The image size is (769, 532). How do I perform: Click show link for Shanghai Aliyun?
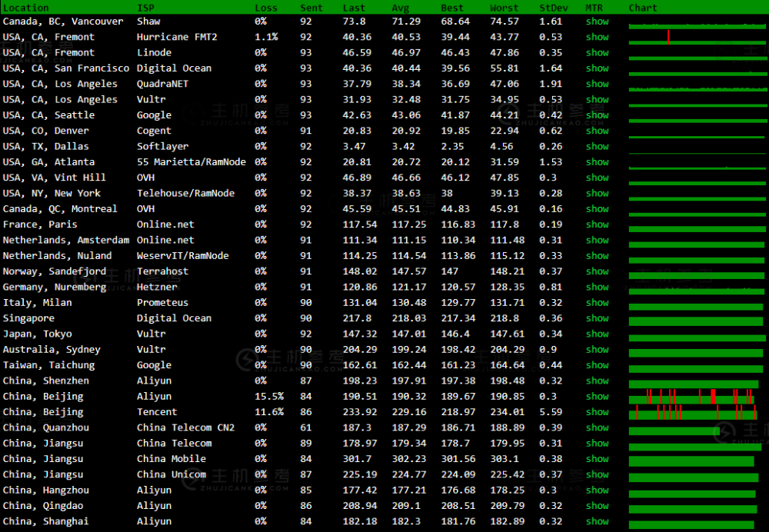[597, 521]
